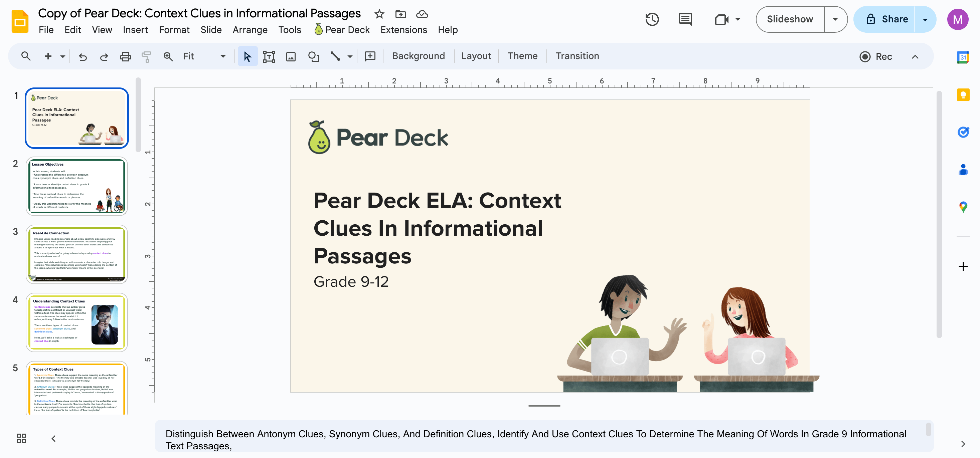
Task: Click the Transition button
Action: point(577,56)
